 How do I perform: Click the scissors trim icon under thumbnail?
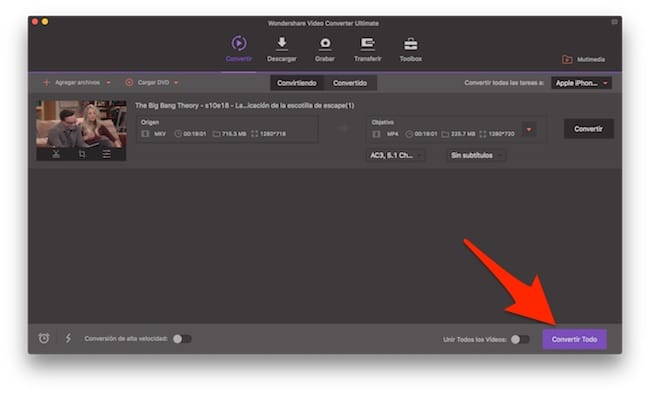(x=56, y=154)
